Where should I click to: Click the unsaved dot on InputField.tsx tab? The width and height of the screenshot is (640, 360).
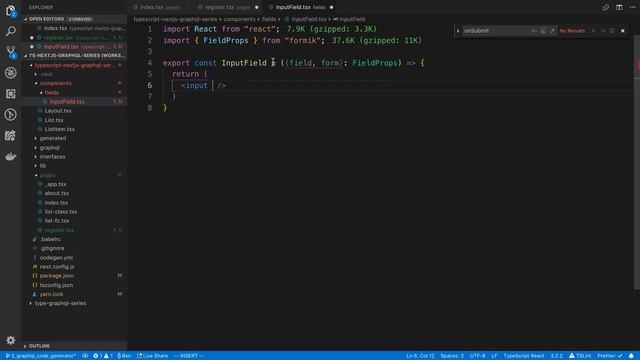coord(331,7)
